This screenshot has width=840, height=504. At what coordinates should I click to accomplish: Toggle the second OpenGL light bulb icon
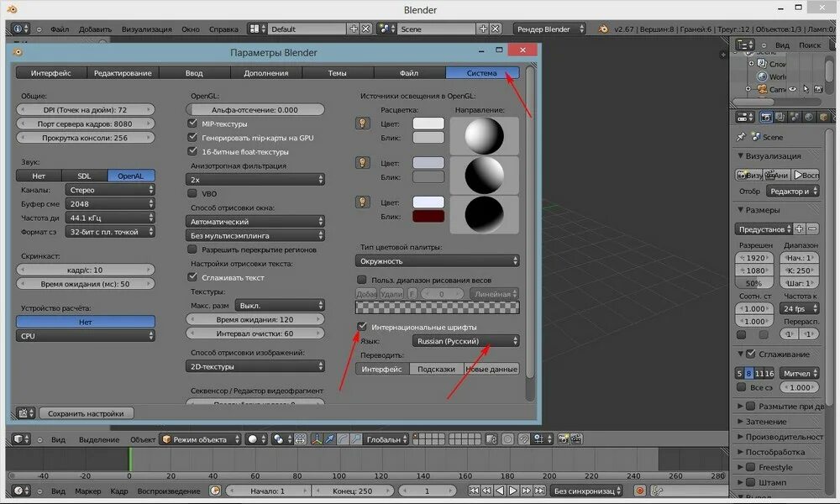[x=363, y=163]
